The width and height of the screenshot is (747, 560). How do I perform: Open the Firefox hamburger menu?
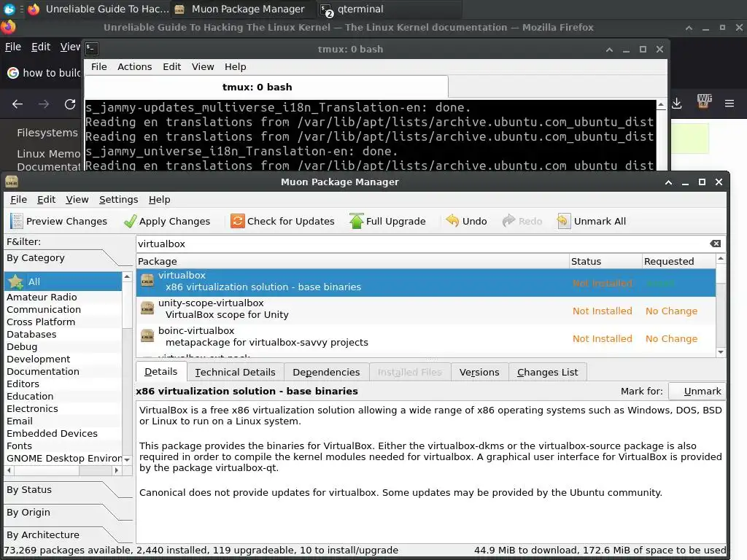[729, 104]
